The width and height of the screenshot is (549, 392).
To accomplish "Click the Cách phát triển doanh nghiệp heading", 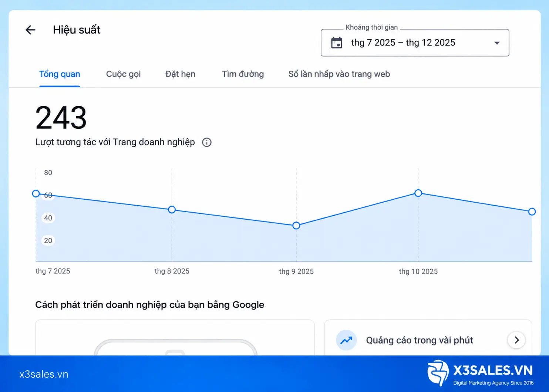I will point(149,305).
